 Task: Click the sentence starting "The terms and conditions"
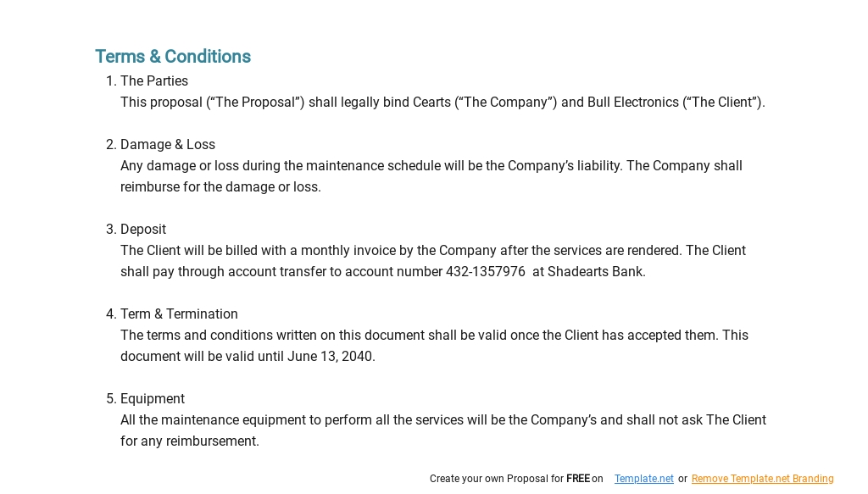click(434, 336)
